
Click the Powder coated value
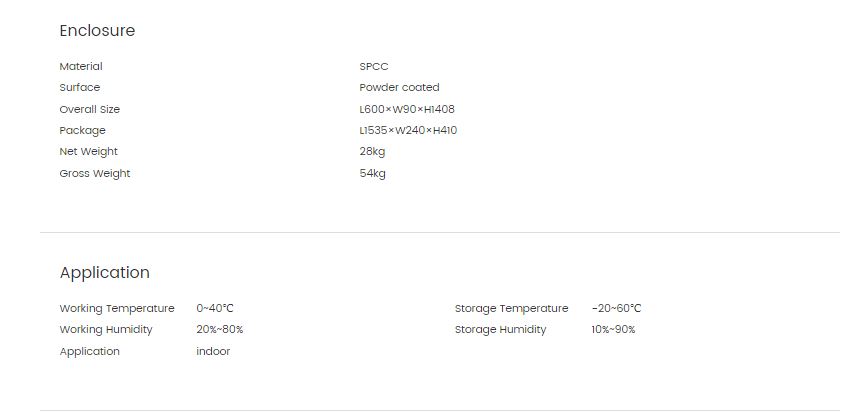399,87
